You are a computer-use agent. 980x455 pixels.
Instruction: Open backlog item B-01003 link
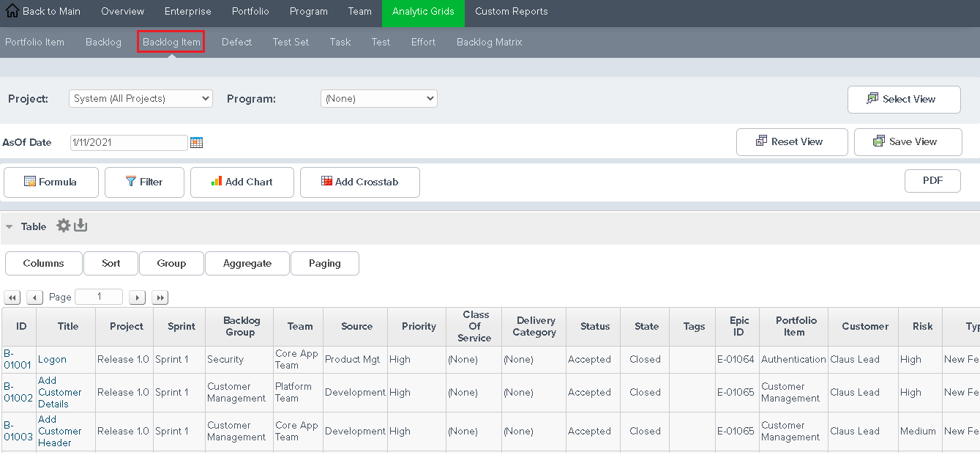coord(18,431)
